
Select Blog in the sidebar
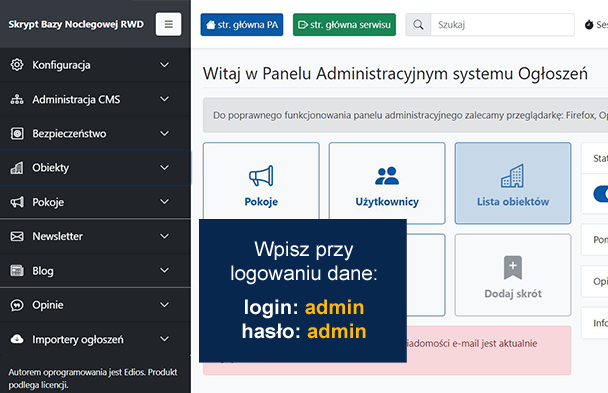point(43,271)
